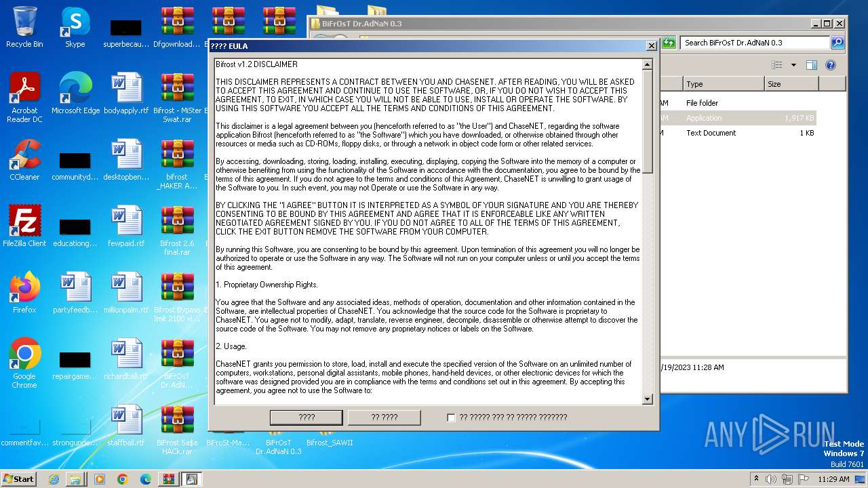Viewport: 868px width, 488px height.
Task: Select the partyfeedb... document icon
Action: (75, 293)
